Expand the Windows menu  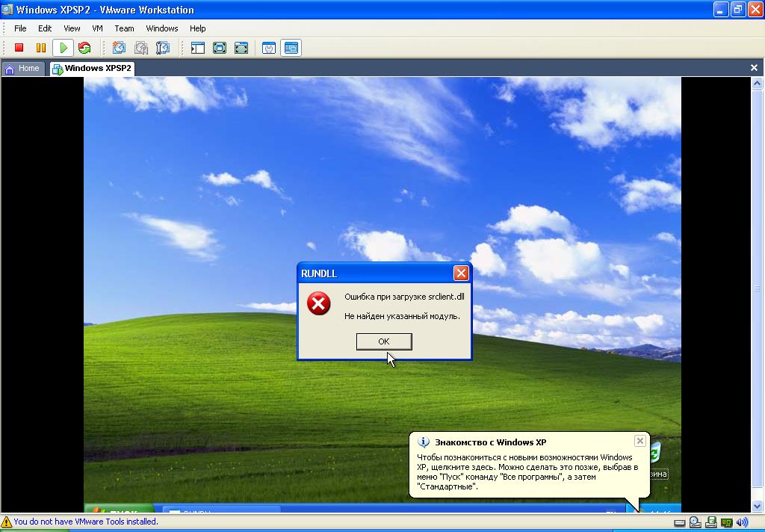(x=161, y=28)
